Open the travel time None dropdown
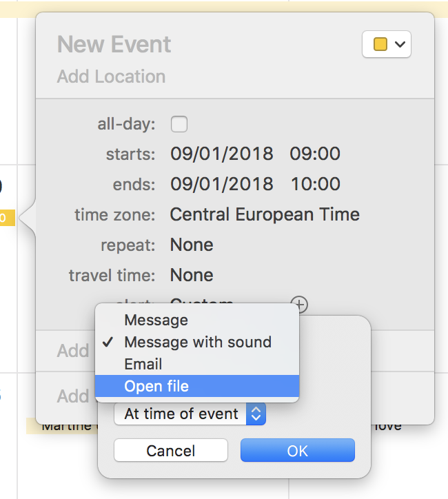This screenshot has height=499, width=448. pos(192,275)
